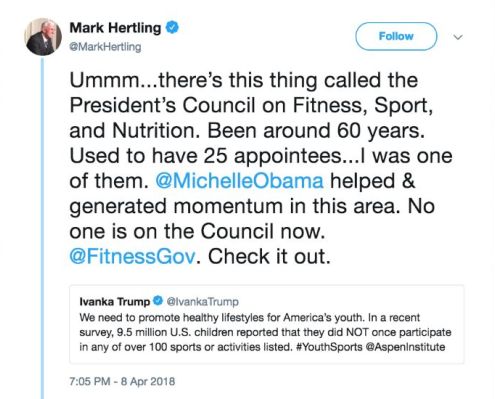Open the Mark Hertling display name
495x399 pixels.
point(115,27)
